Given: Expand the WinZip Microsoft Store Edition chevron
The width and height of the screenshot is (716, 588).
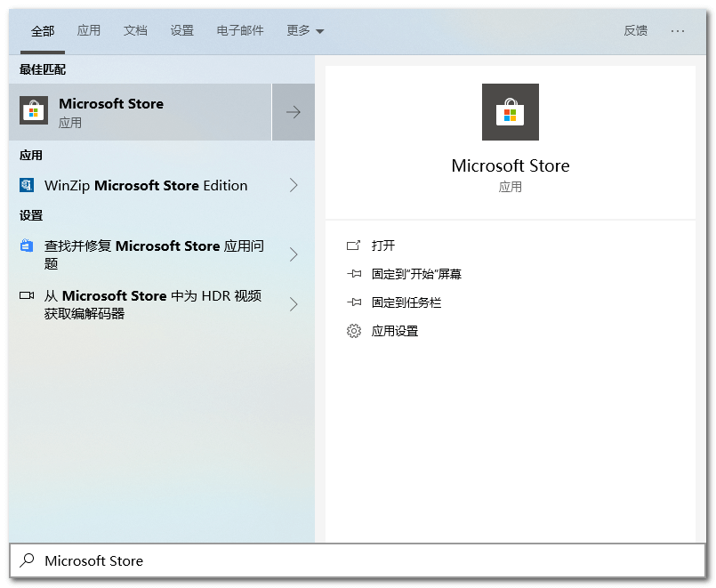Looking at the screenshot, I should [294, 185].
